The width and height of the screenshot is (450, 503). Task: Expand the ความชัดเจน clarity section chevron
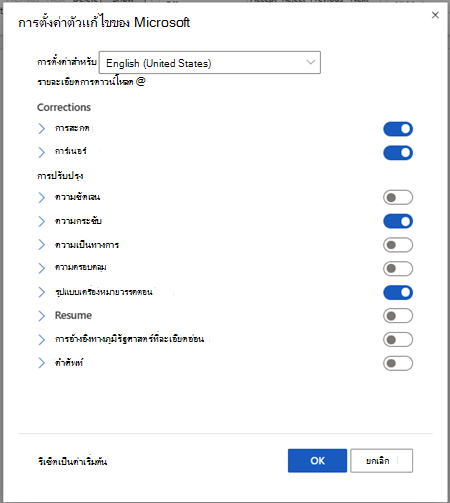click(41, 197)
